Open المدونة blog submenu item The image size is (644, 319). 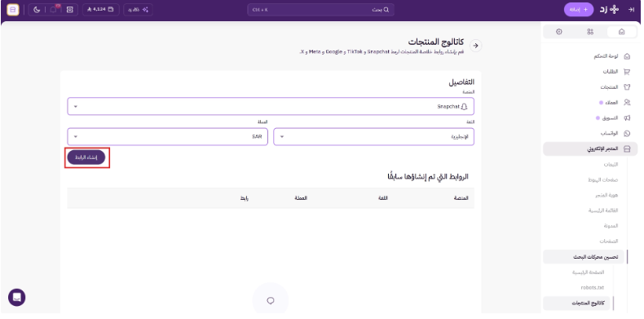610,226
